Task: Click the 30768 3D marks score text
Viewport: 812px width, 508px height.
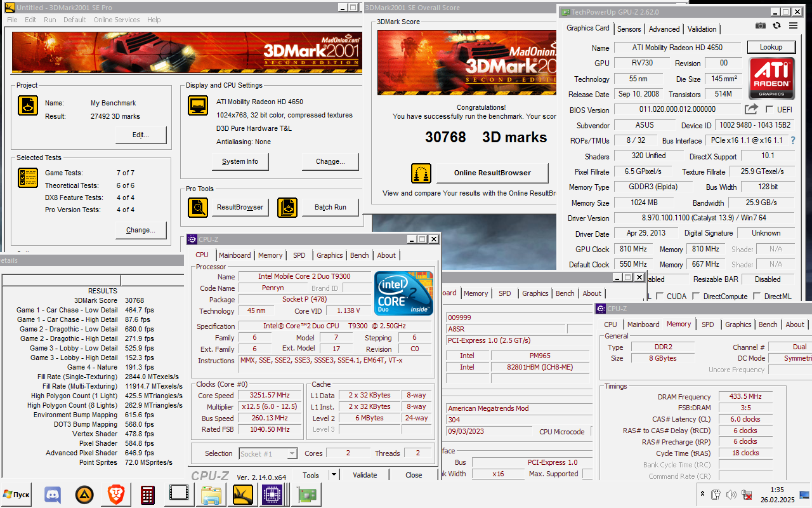Action: point(486,137)
